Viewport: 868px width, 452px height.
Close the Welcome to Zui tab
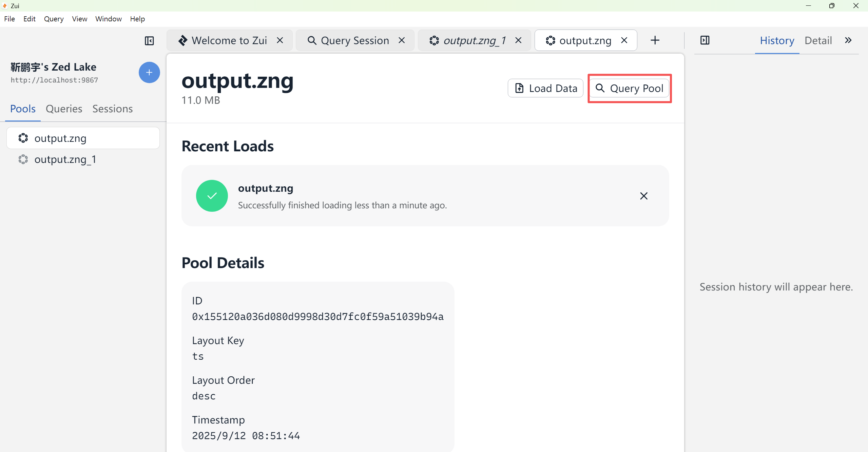pos(280,40)
